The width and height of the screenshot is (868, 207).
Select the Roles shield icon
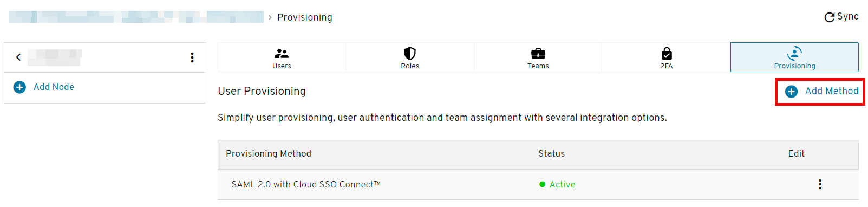(410, 53)
